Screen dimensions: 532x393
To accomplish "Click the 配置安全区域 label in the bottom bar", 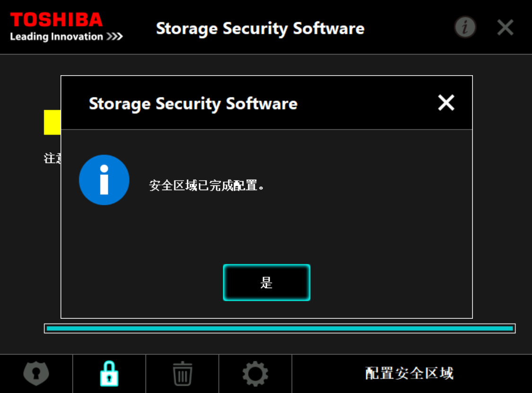I will tap(409, 373).
